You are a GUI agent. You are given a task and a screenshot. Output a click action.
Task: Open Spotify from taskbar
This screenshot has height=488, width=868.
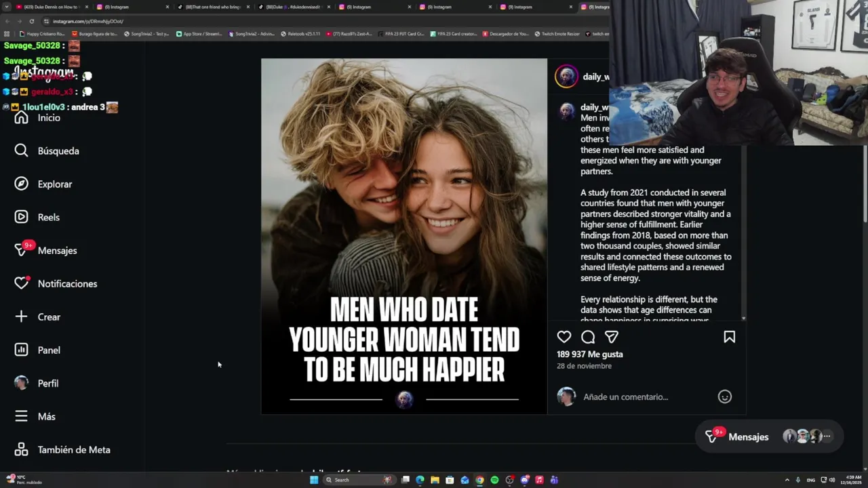pos(494,480)
